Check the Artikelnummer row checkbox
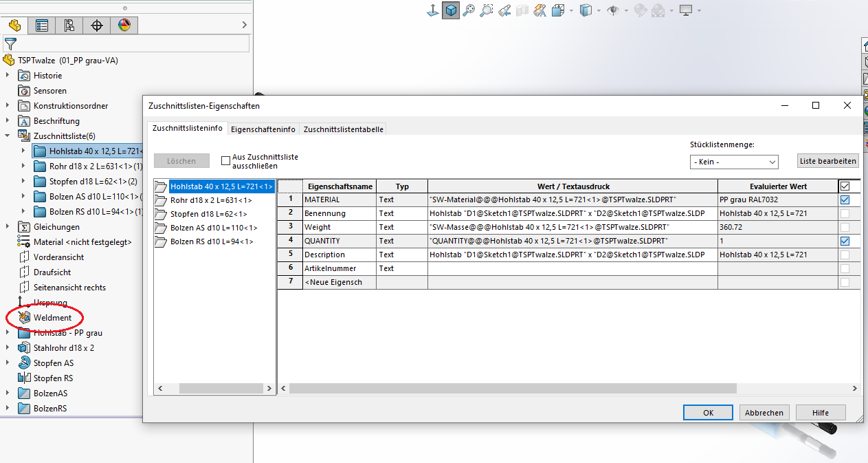The width and height of the screenshot is (868, 463). click(x=845, y=268)
